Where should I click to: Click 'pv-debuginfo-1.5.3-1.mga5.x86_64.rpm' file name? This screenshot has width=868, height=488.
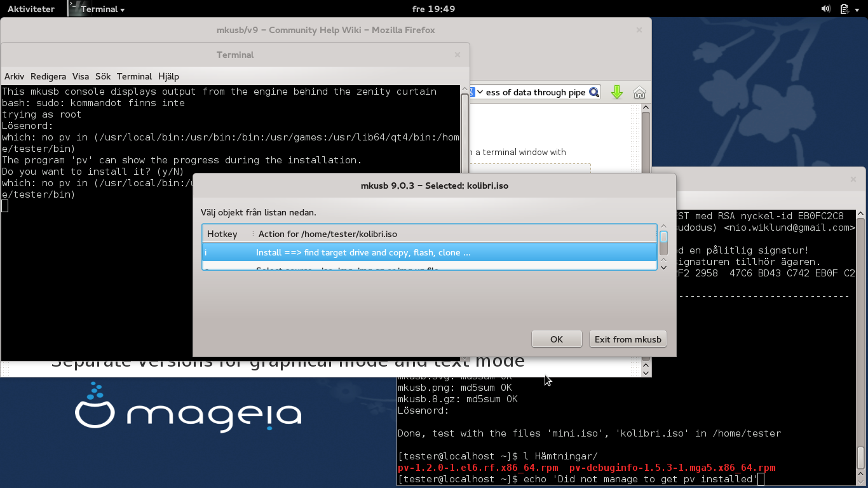[672, 468]
